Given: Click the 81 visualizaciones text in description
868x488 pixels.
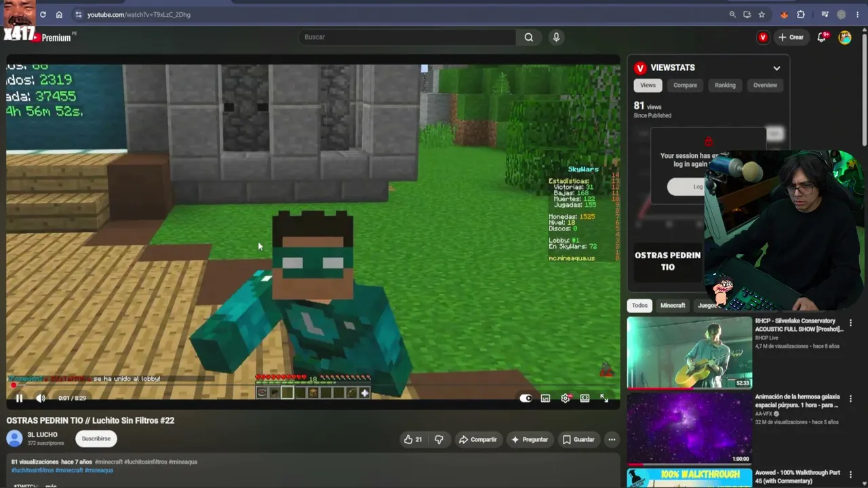Looking at the screenshot, I should (x=34, y=462).
